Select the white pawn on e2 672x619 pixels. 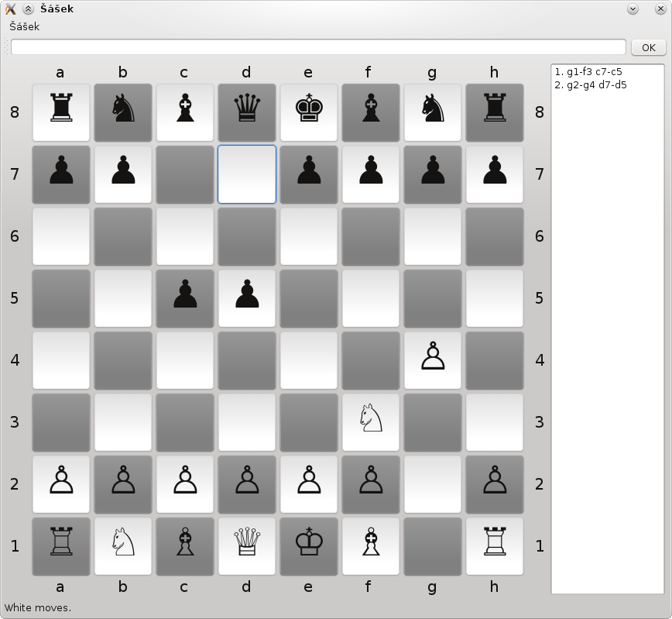[x=309, y=484]
